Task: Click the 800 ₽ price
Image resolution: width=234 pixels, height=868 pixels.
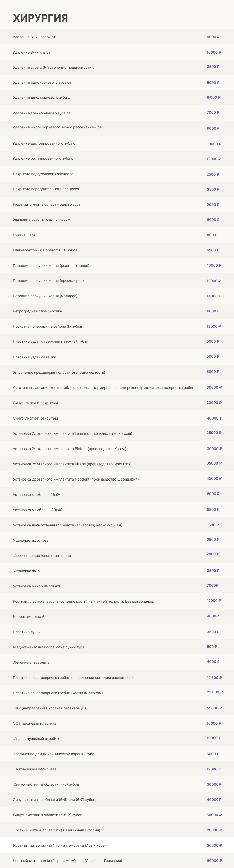Action: (212, 235)
